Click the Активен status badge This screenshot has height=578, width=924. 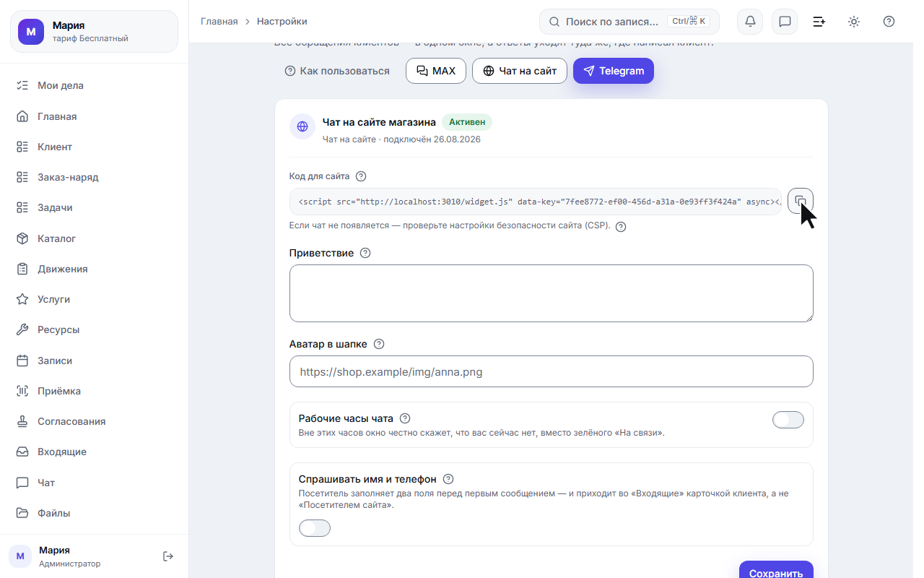pos(467,122)
